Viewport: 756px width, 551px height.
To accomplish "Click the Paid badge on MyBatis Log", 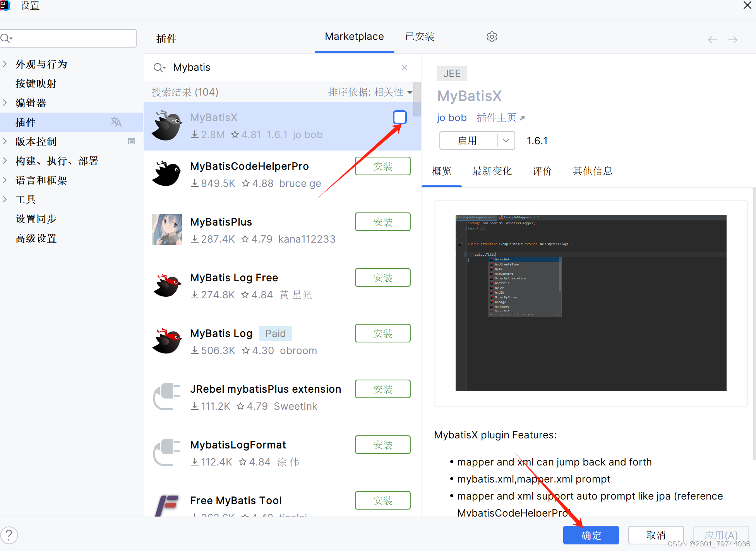I will (275, 334).
